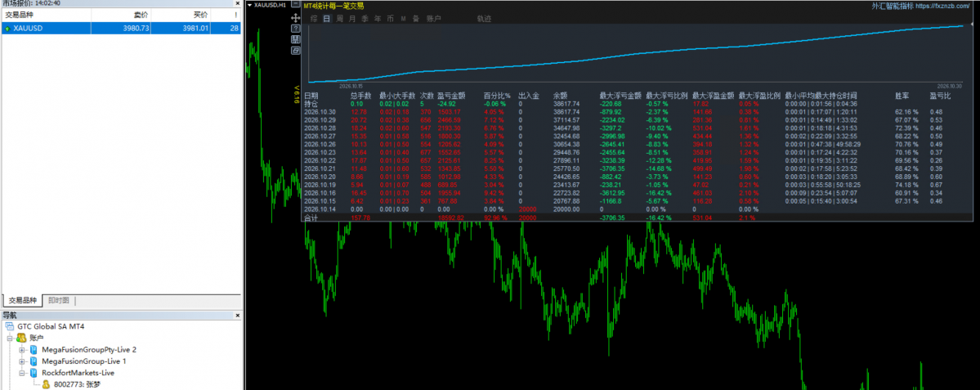Click the 合计 totals row label

[x=311, y=218]
